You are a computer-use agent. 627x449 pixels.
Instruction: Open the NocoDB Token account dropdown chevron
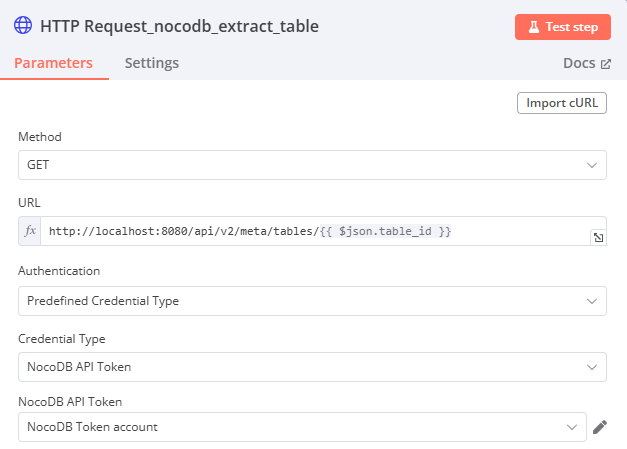coord(573,427)
